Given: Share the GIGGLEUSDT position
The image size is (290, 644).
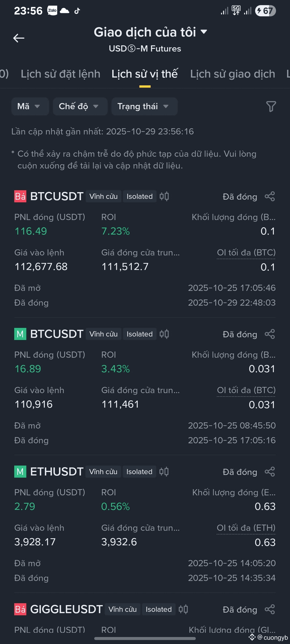Looking at the screenshot, I should pos(270,609).
